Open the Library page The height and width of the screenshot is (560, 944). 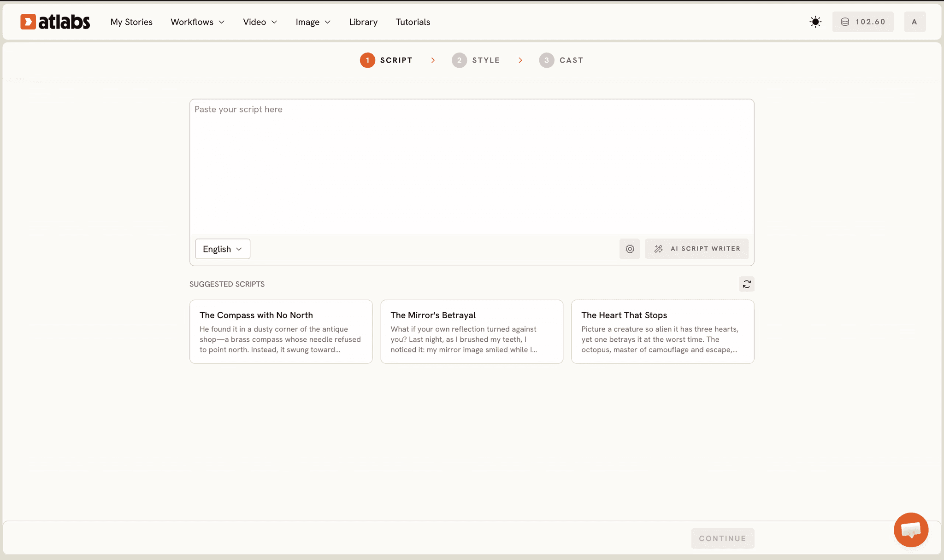tap(363, 22)
